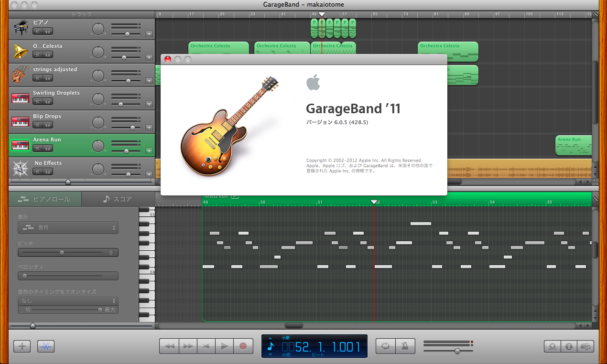
Task: Switch to the ピアノロール tab
Action: [45, 199]
